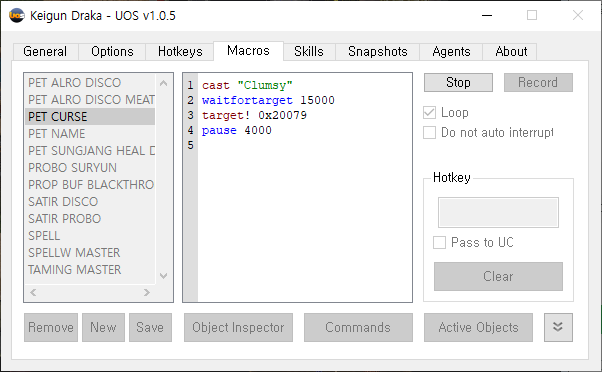Select the SPELLW MASTER macro
602x372 pixels.
(90, 253)
